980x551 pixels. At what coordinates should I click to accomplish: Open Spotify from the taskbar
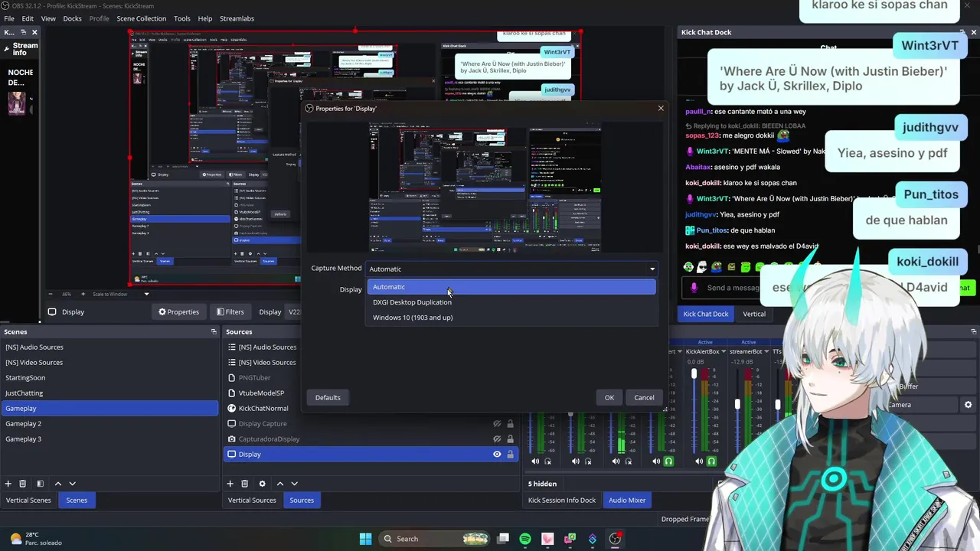(525, 539)
